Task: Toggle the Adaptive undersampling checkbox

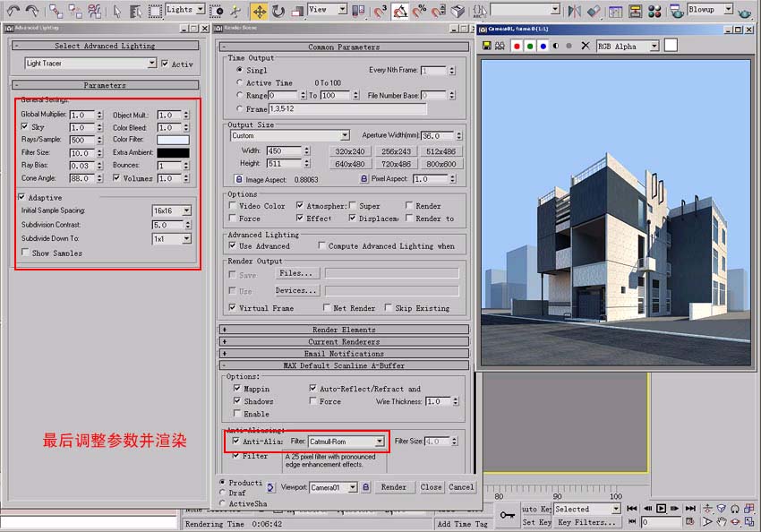Action: tap(22, 196)
